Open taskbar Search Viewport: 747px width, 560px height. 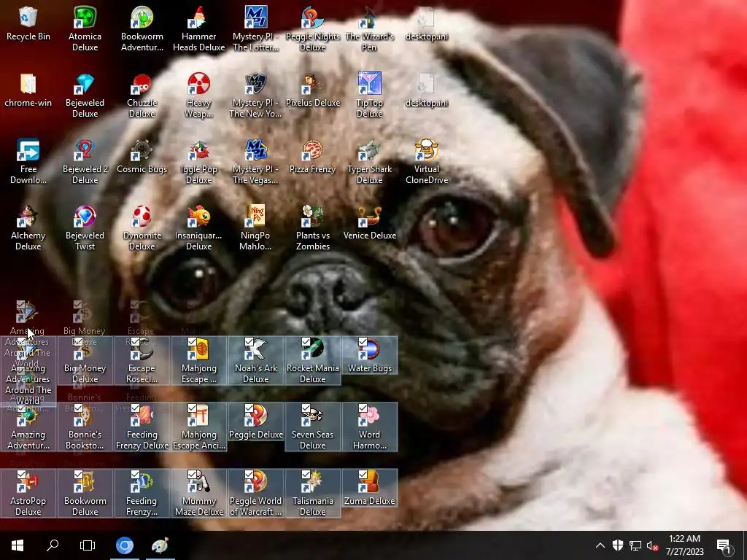coord(53,545)
